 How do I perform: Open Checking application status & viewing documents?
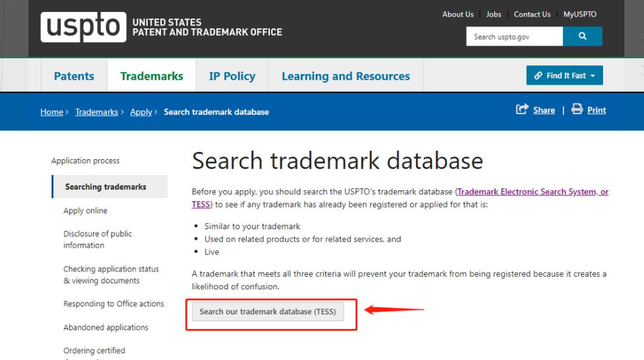pos(111,275)
